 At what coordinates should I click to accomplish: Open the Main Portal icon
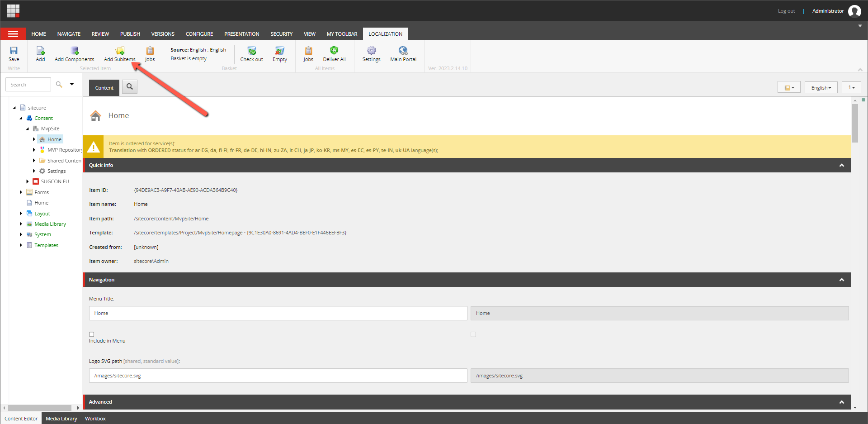[403, 51]
